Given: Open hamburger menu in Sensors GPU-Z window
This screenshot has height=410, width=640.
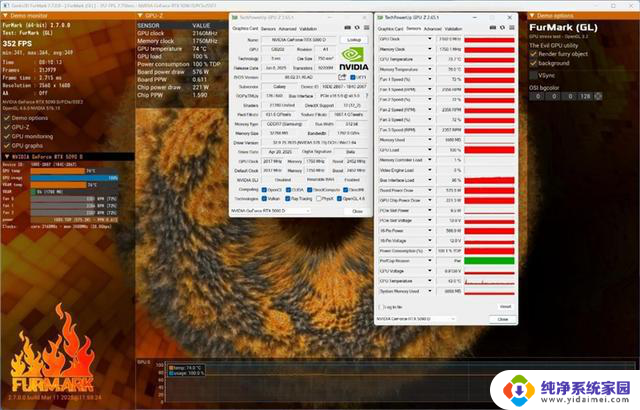Looking at the screenshot, I should (x=512, y=28).
